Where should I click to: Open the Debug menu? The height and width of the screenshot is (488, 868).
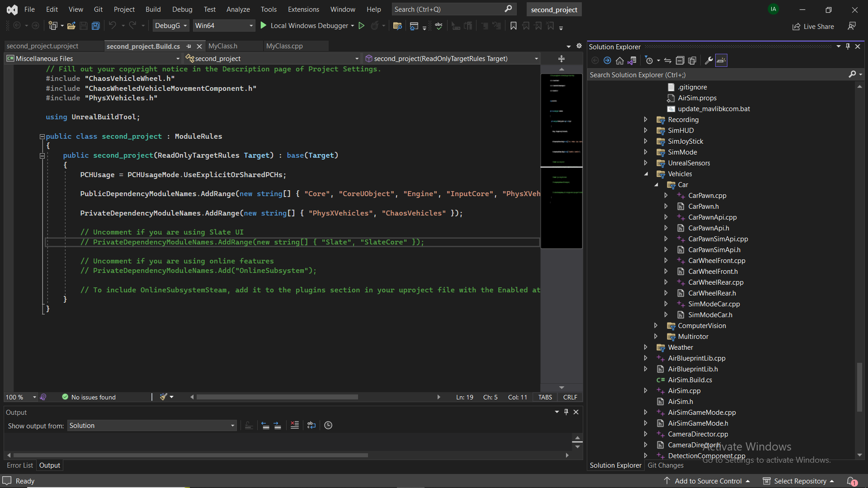click(x=182, y=9)
